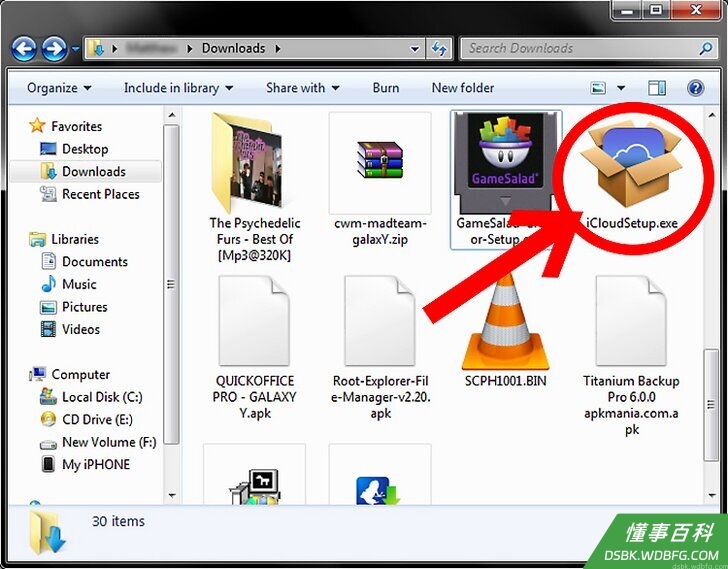Open the Documents library

tap(95, 262)
